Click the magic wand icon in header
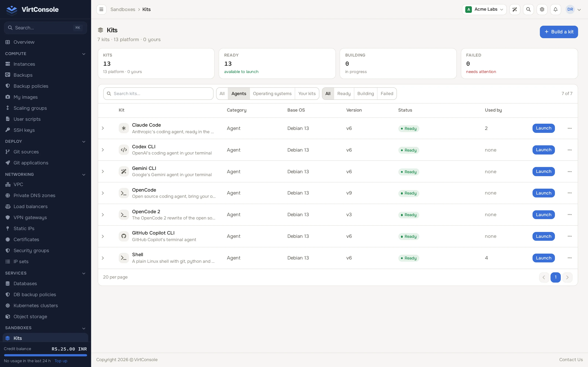This screenshot has width=588, height=367. click(x=515, y=10)
